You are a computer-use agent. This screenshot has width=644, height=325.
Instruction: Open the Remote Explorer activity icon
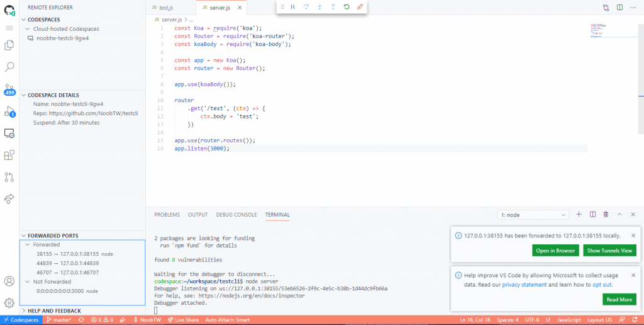point(9,134)
